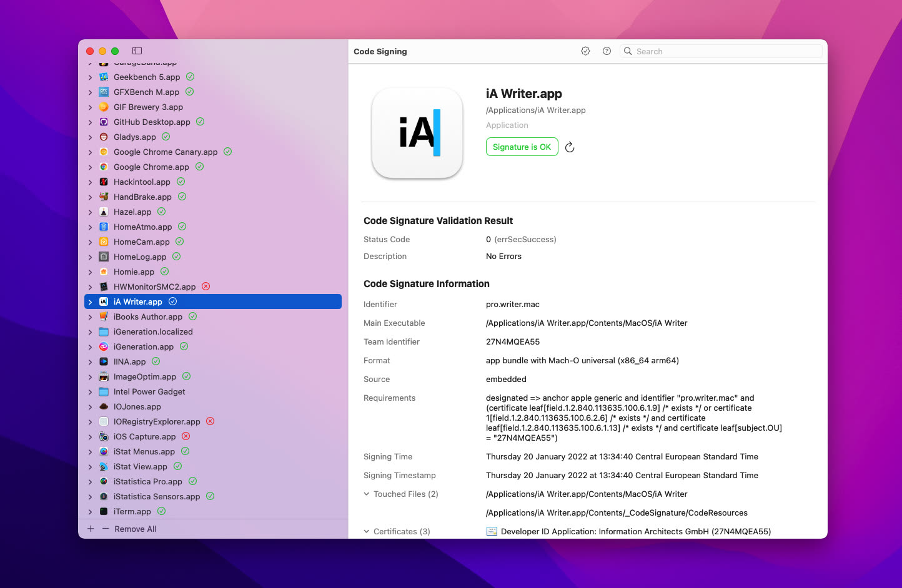
Task: Open help with the question mark icon
Action: coord(607,51)
